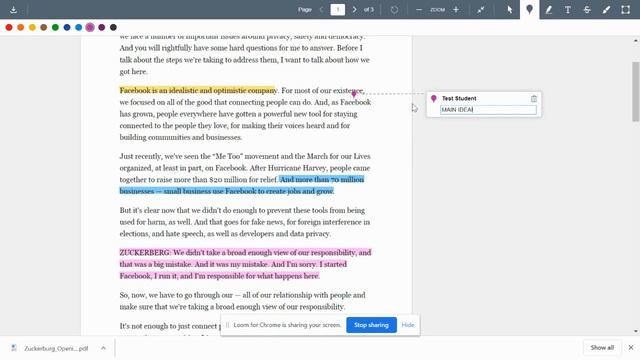
Task: Select the comment pin tool
Action: click(529, 9)
